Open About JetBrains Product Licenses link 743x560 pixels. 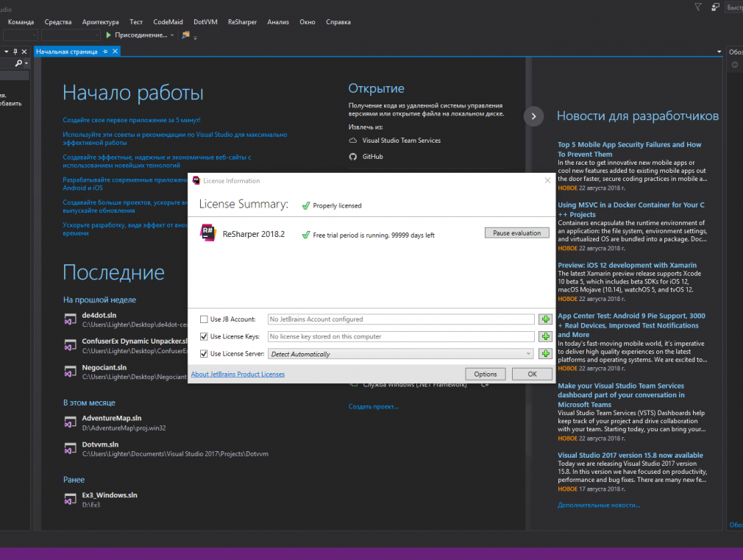pyautogui.click(x=238, y=374)
